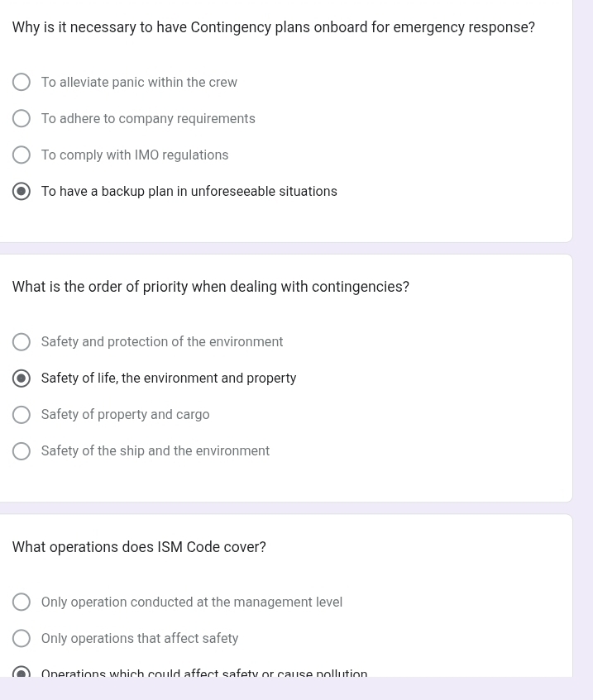Click the 'To comply with IMO regulations' label text
This screenshot has width=593, height=700.
click(x=135, y=155)
